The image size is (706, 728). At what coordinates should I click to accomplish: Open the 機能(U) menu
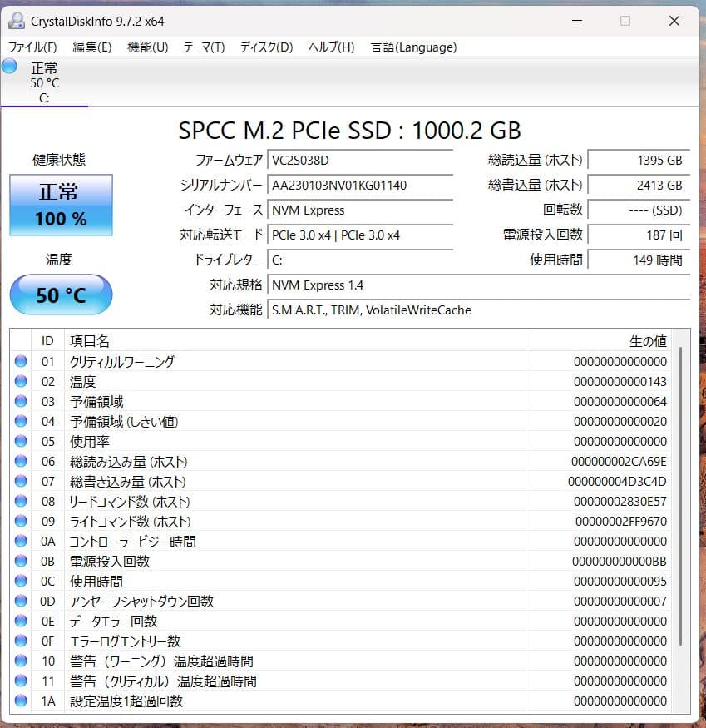pos(148,47)
